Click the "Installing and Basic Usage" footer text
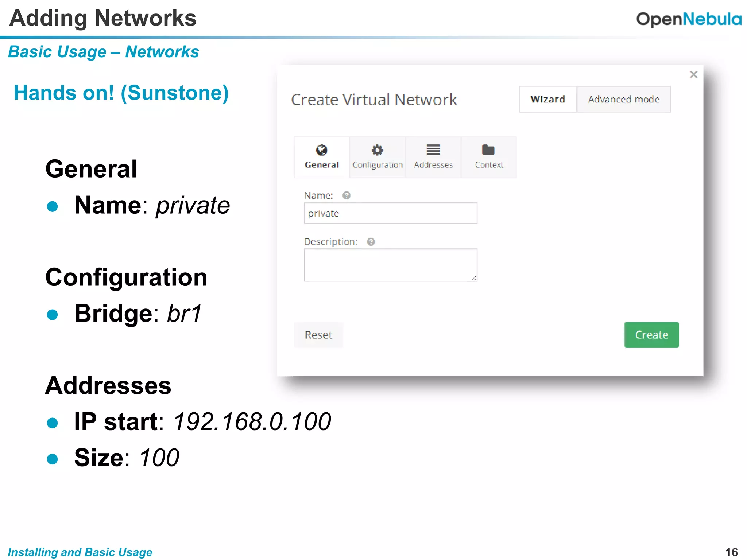 point(80,552)
